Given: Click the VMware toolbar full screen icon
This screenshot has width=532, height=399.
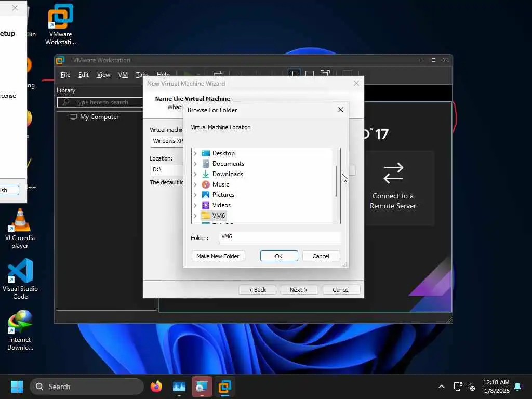Looking at the screenshot, I should 325,74.
